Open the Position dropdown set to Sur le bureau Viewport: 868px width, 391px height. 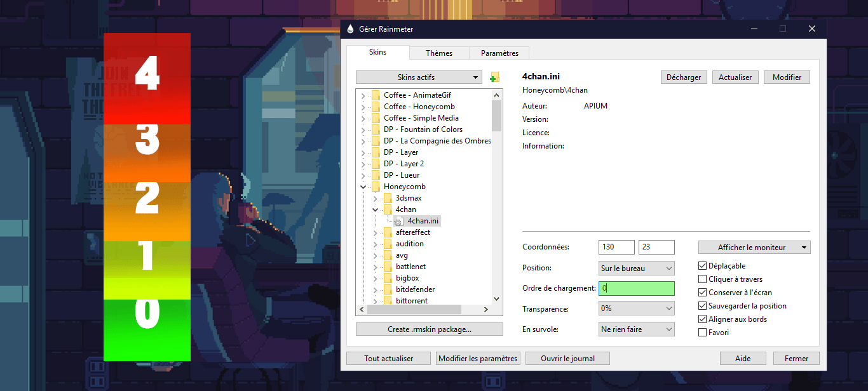pos(636,268)
